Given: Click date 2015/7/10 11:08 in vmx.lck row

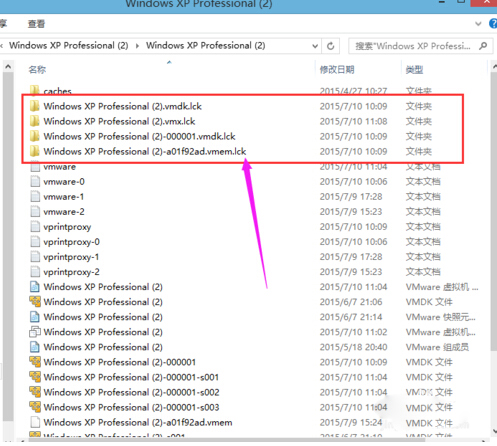Looking at the screenshot, I should (353, 121).
